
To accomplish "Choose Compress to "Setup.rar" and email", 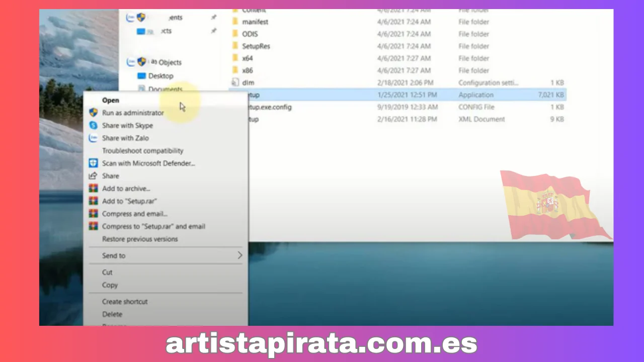I will pyautogui.click(x=153, y=226).
